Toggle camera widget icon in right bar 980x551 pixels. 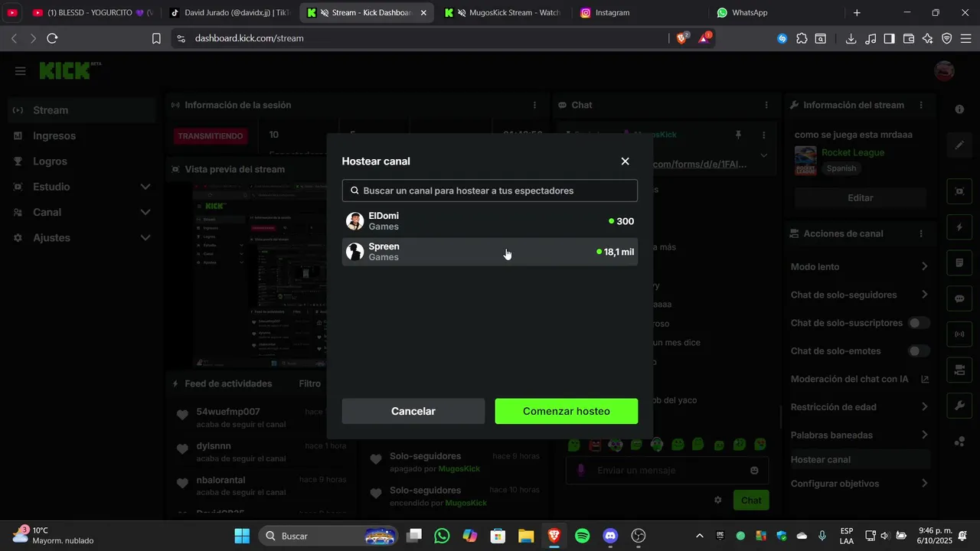coord(959,370)
